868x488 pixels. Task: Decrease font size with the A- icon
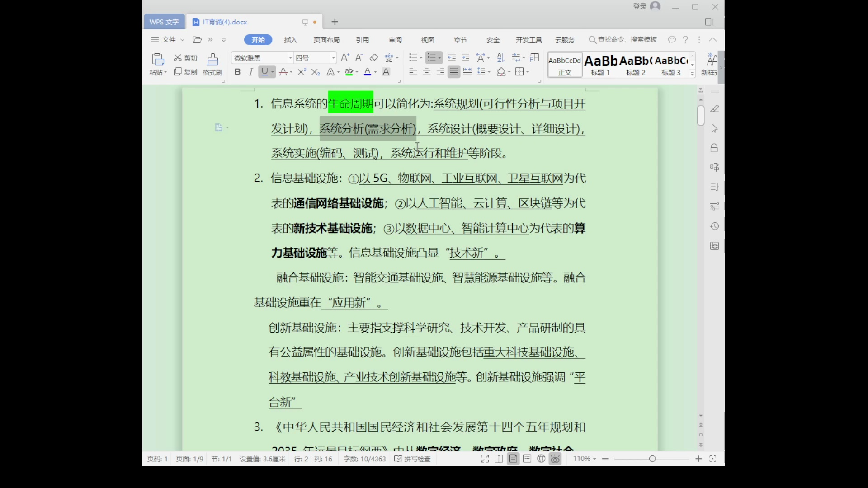point(359,58)
